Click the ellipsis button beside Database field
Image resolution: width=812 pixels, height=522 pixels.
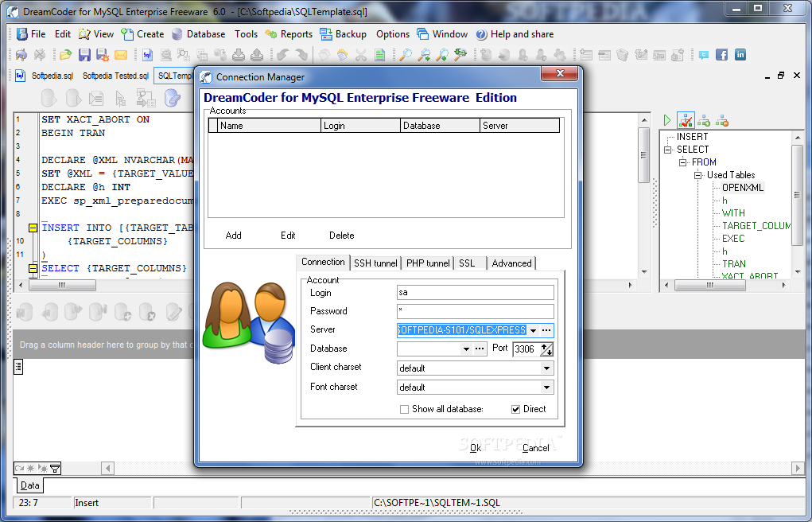(480, 349)
